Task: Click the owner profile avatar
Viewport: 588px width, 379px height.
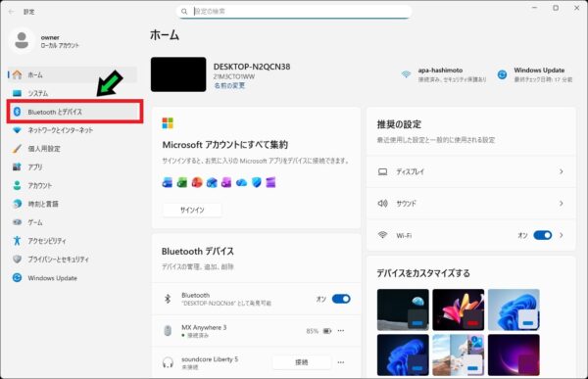Action: coord(22,40)
